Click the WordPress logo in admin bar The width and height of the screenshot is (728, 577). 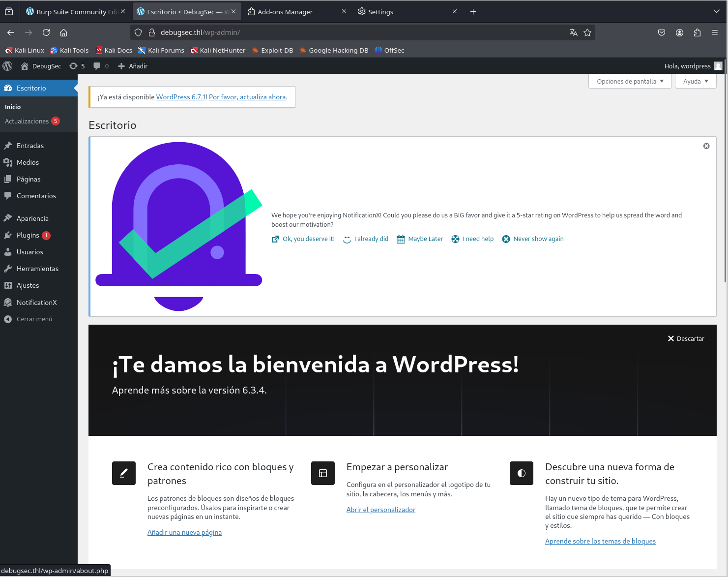[x=7, y=66]
